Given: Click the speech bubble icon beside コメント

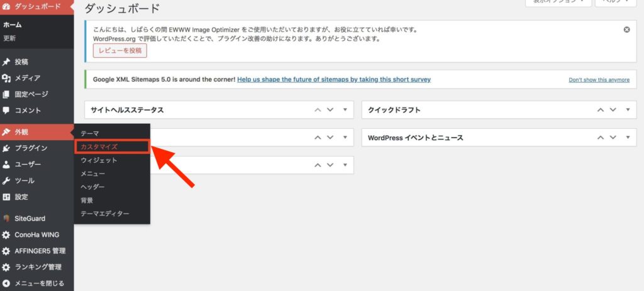Looking at the screenshot, I should point(6,111).
